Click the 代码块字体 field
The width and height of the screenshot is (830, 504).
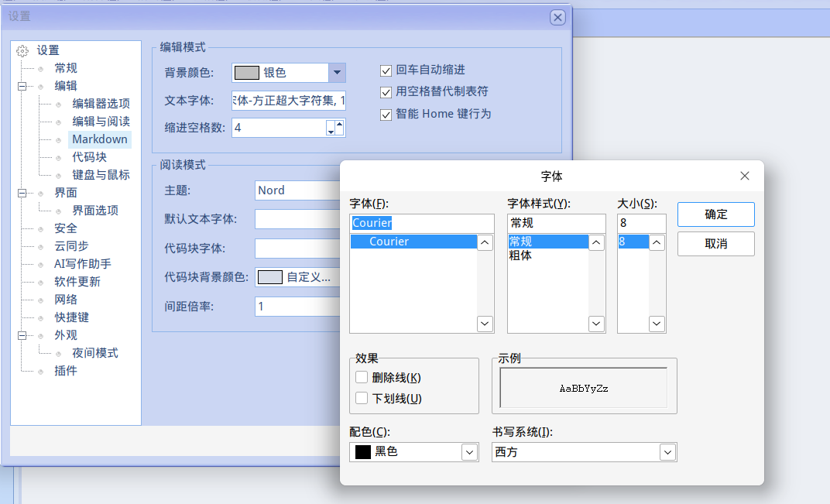pyautogui.click(x=297, y=249)
